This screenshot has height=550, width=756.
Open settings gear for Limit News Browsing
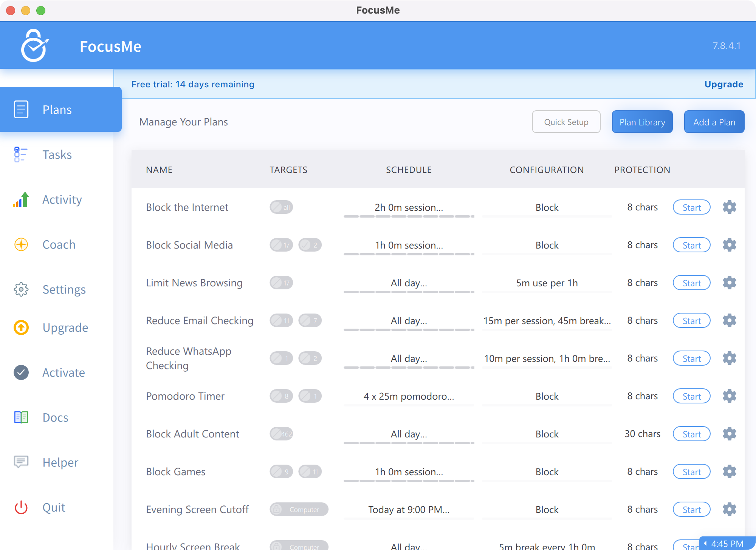[x=729, y=283]
